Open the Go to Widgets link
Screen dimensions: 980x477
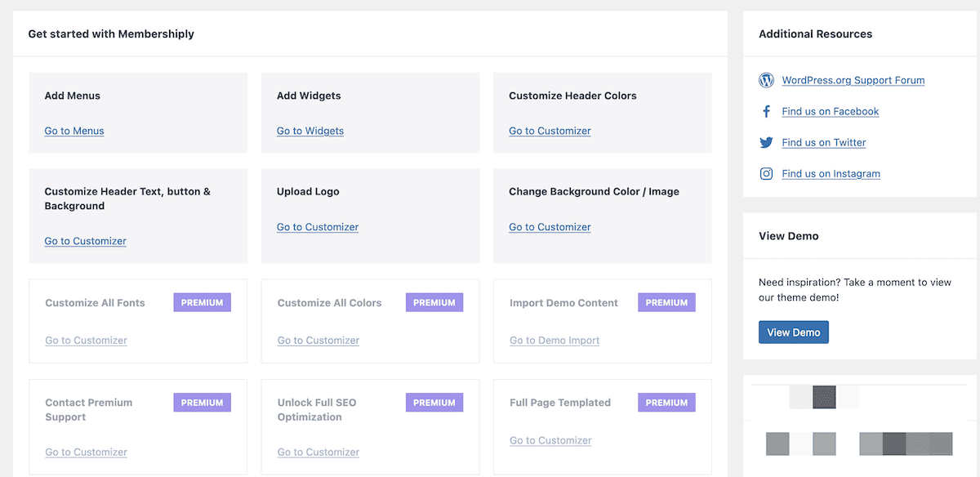[x=310, y=131]
